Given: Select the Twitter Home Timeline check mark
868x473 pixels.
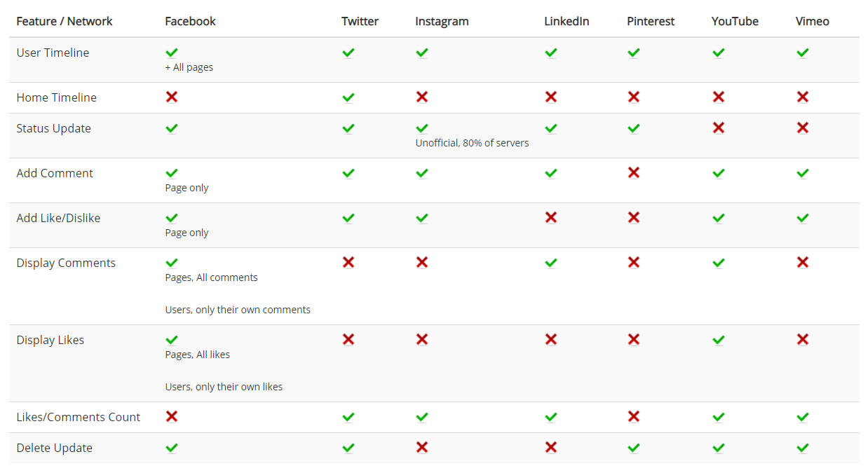Looking at the screenshot, I should 348,97.
